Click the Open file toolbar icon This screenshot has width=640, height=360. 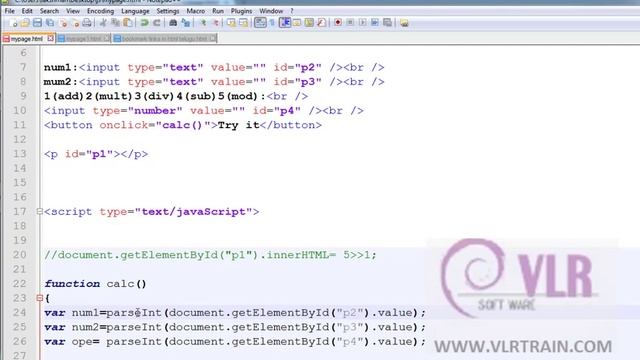pos(25,23)
